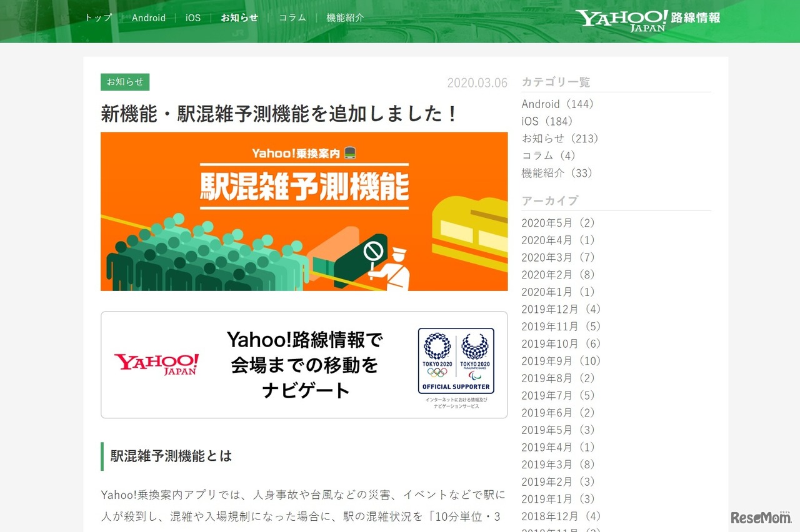
Task: Click the article date 2020.03.06
Action: [x=477, y=82]
